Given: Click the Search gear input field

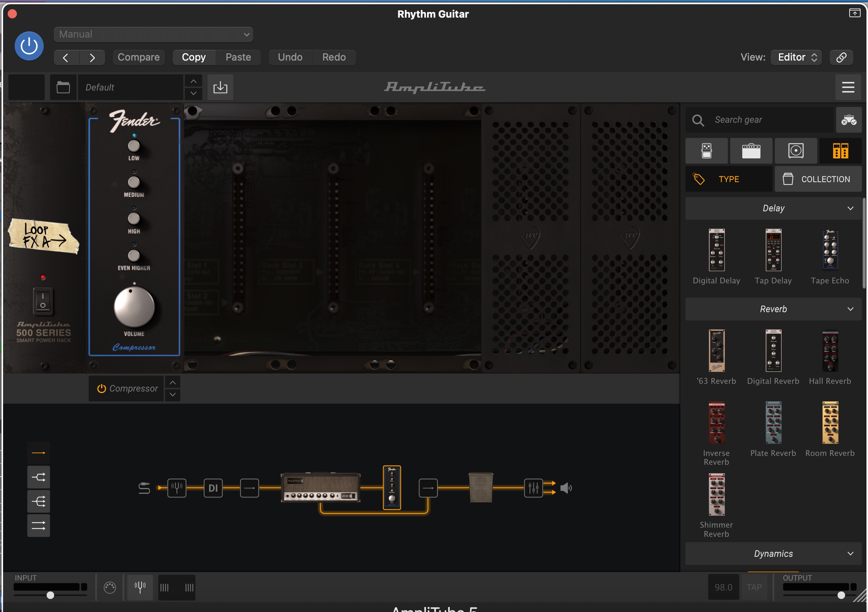Looking at the screenshot, I should [x=759, y=120].
